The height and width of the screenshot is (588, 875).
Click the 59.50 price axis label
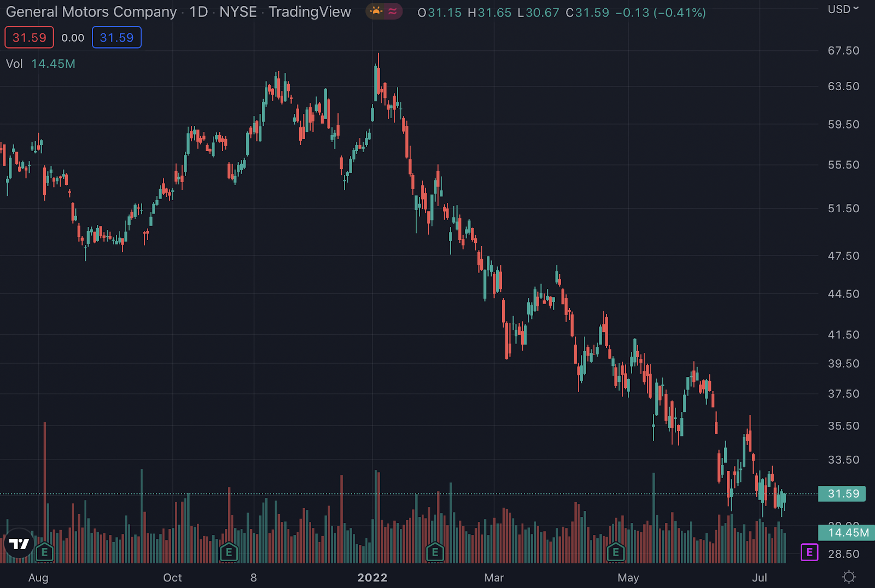[843, 125]
